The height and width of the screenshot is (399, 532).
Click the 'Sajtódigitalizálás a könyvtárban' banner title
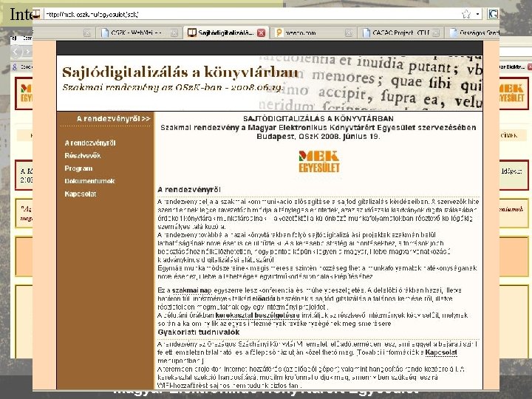tap(180, 72)
